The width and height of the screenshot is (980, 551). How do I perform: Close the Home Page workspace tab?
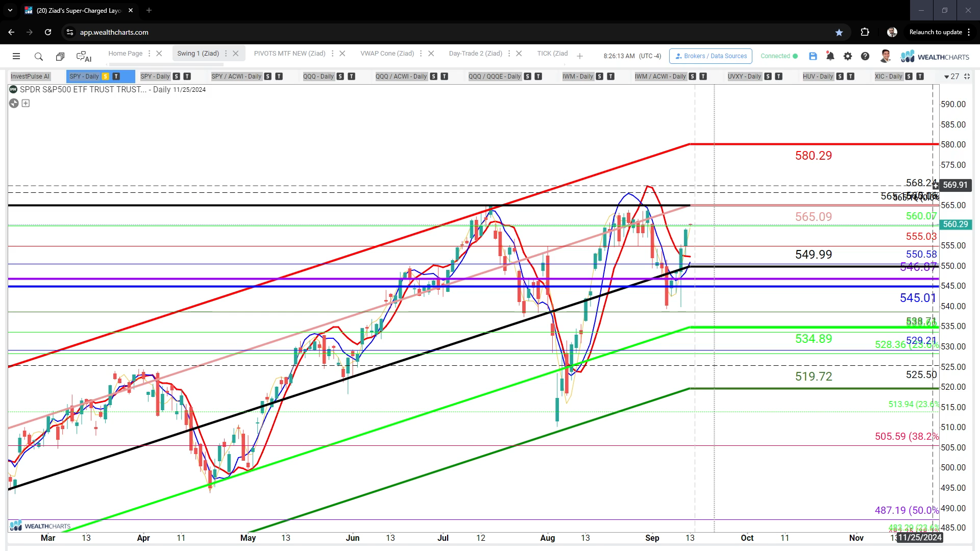click(x=159, y=53)
